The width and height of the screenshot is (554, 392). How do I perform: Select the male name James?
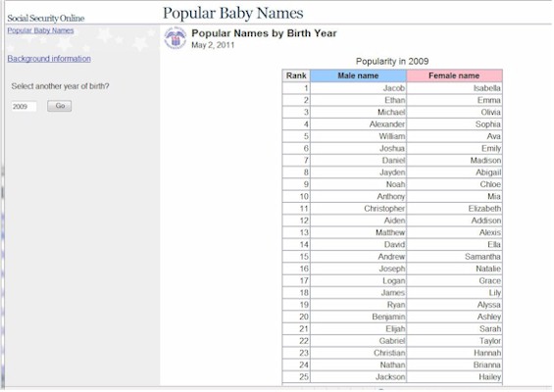click(393, 292)
